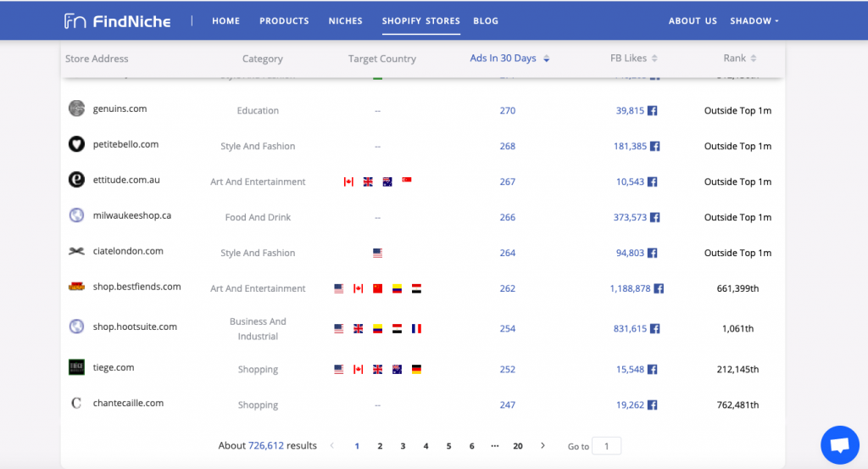Go to pagination page 2
This screenshot has width=868, height=469.
click(380, 446)
